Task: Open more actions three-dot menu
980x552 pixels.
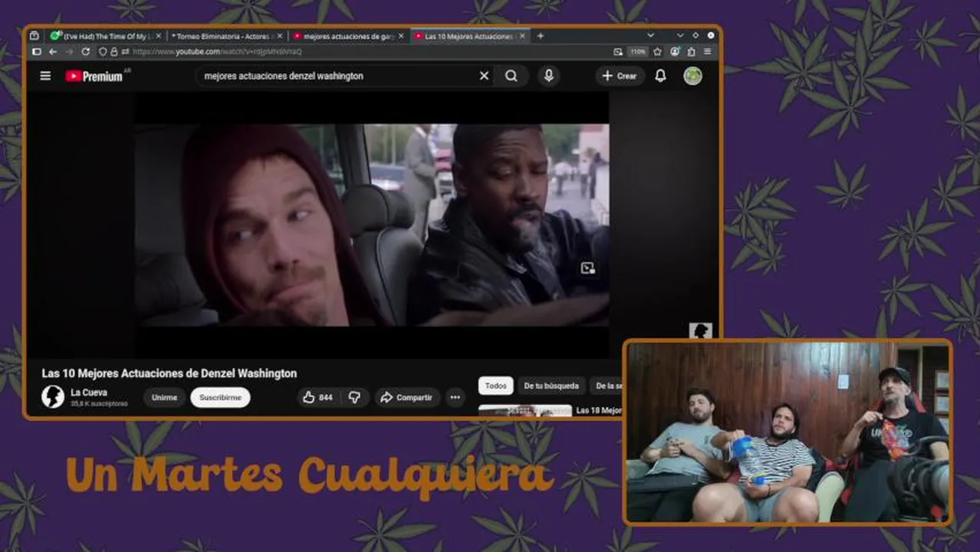Action: pos(455,397)
